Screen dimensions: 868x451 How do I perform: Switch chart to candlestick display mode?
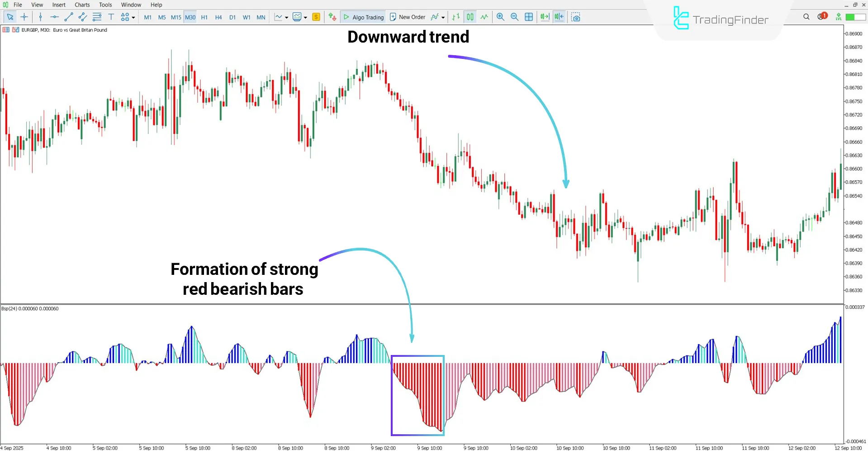pyautogui.click(x=470, y=17)
